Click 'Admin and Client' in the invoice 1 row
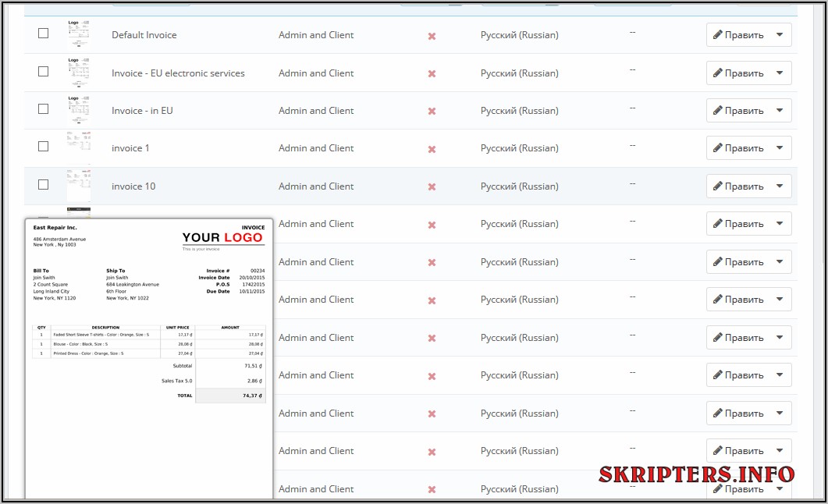 coord(316,147)
